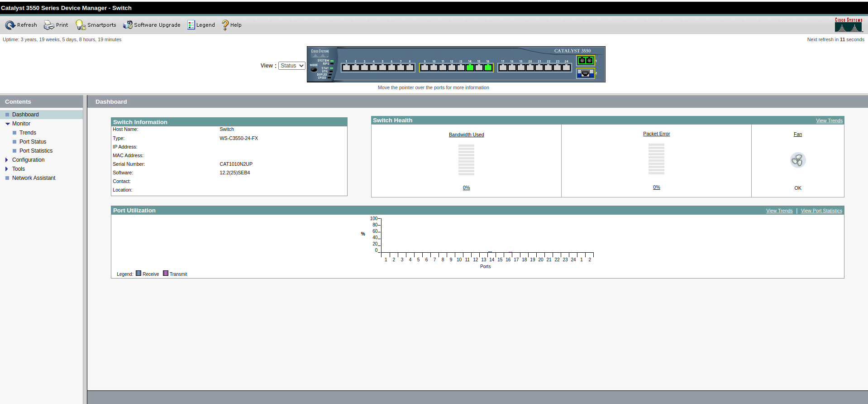Expand the Configuration tree section
The height and width of the screenshot is (404, 868).
click(7, 160)
